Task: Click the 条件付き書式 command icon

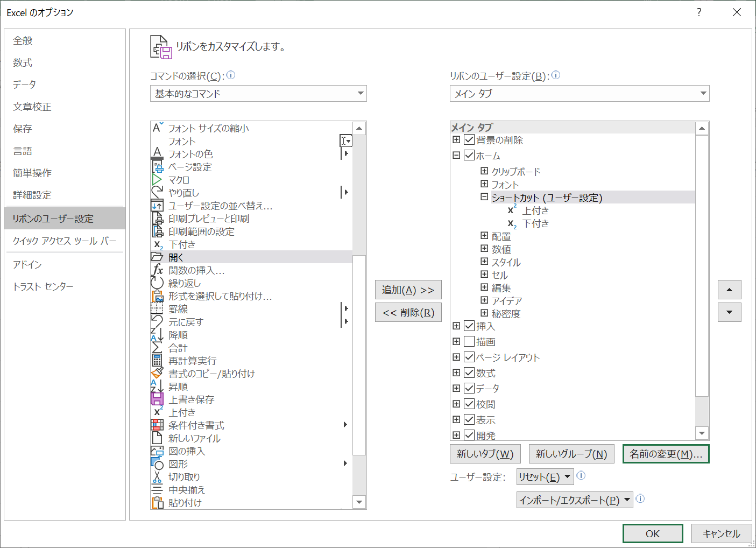Action: [x=157, y=425]
